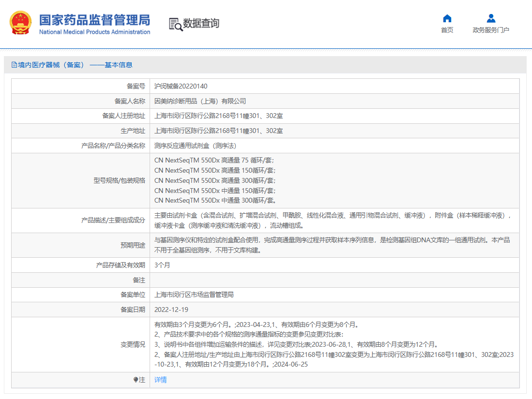Click the 产品名称/产品分类名称 row label
Image resolution: width=532 pixels, height=399 pixels.
113,146
